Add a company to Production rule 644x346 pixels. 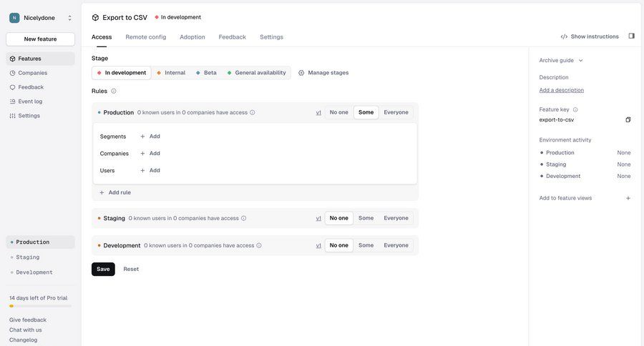pyautogui.click(x=150, y=154)
